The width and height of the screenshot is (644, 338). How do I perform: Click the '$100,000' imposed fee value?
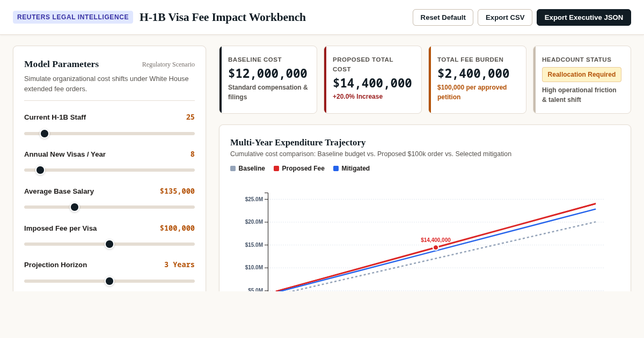coord(177,228)
